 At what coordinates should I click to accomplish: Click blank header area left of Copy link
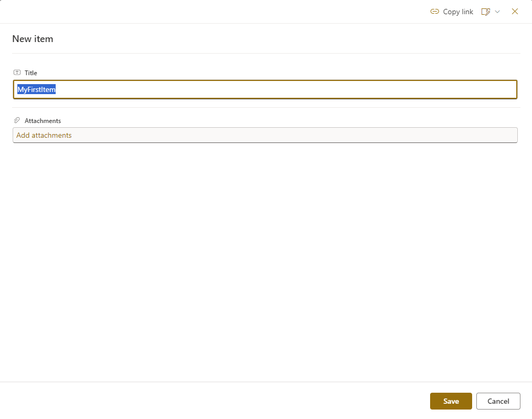point(210,12)
